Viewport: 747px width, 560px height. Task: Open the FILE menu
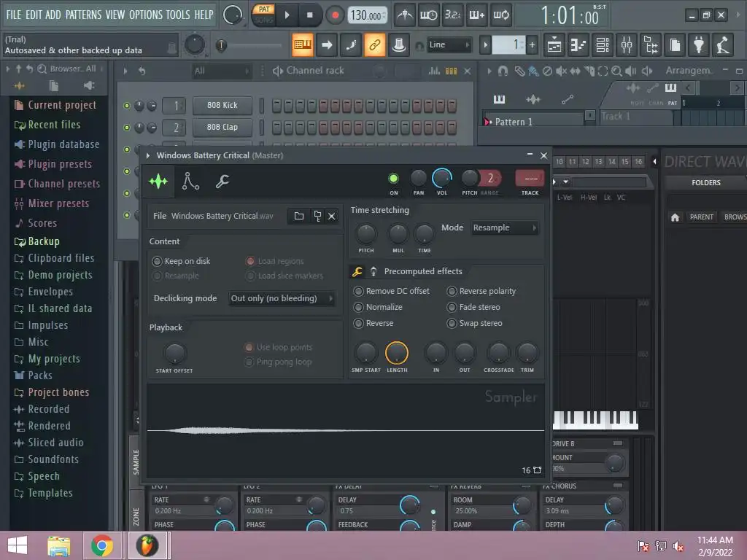tap(13, 15)
